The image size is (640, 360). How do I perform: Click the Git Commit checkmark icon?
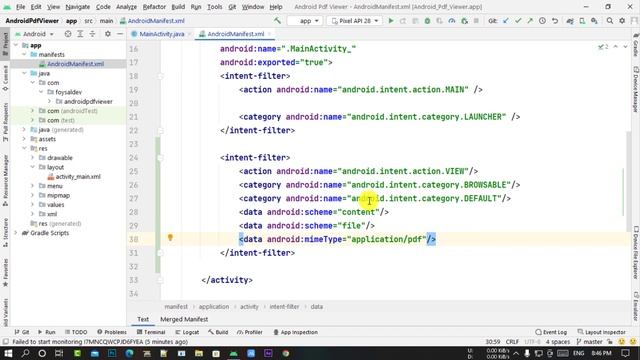pos(518,21)
